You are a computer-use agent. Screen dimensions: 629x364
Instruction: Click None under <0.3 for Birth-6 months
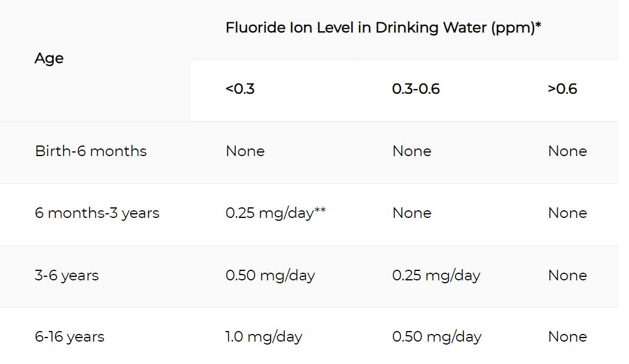point(245,151)
